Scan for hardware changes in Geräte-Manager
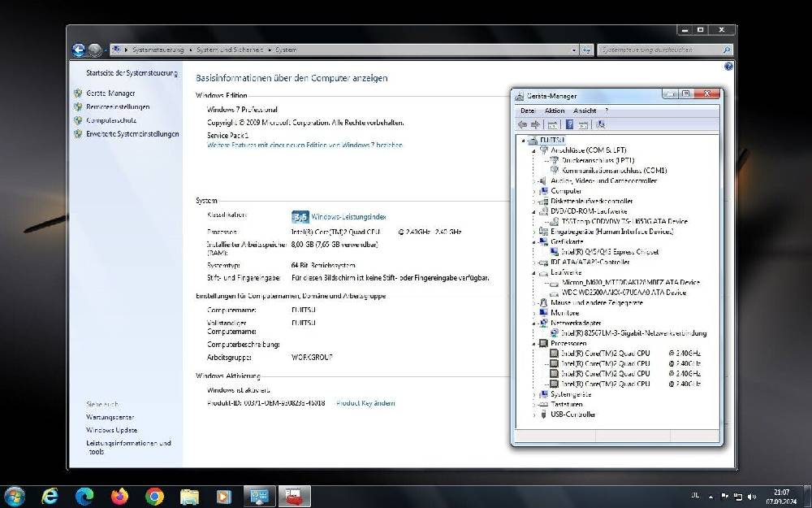 (601, 124)
